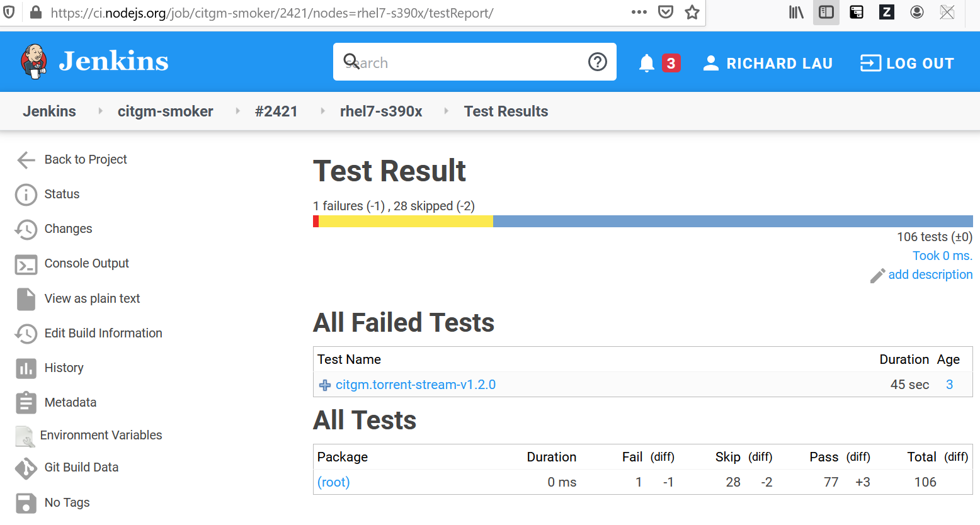Open notifications bell with 3 alerts
Viewport: 980px width, 525px height.
pyautogui.click(x=647, y=63)
